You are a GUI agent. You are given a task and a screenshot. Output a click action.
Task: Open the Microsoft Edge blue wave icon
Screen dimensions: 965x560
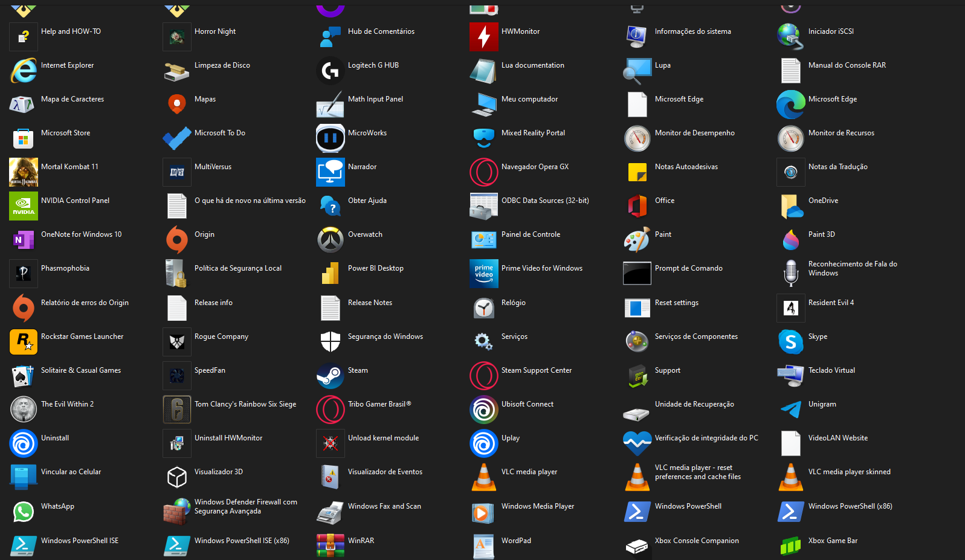click(791, 105)
